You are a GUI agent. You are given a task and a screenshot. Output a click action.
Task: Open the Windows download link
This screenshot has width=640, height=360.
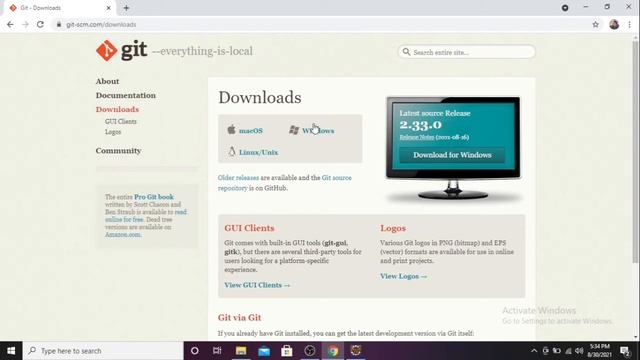(x=318, y=131)
